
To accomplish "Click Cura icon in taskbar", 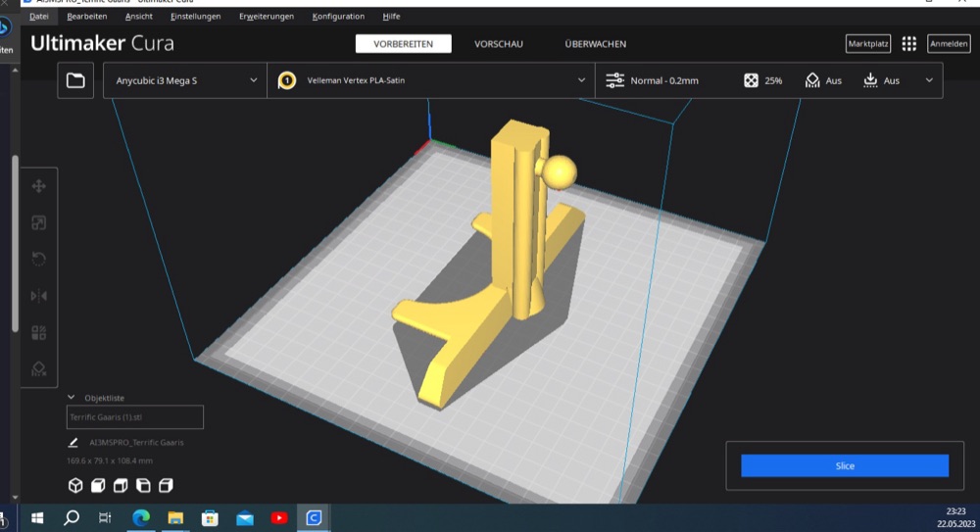I will [x=314, y=517].
